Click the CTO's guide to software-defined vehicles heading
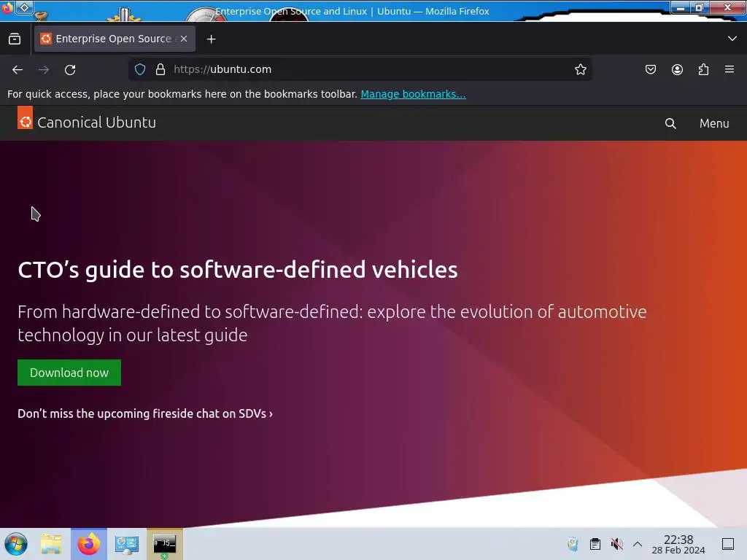The image size is (747, 560). pyautogui.click(x=238, y=270)
